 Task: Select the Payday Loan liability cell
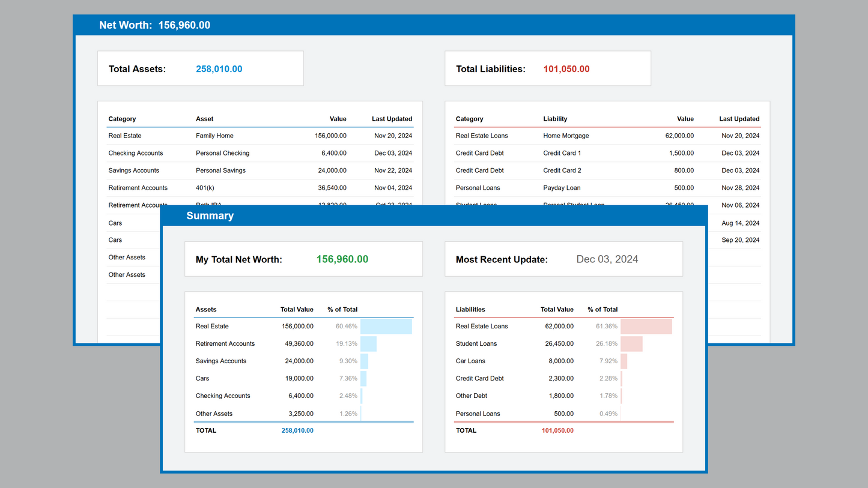[562, 188]
